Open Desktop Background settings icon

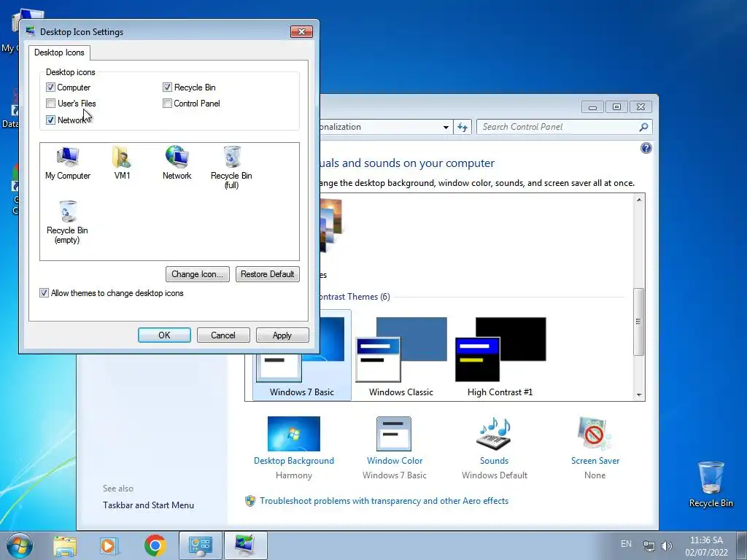coord(293,434)
